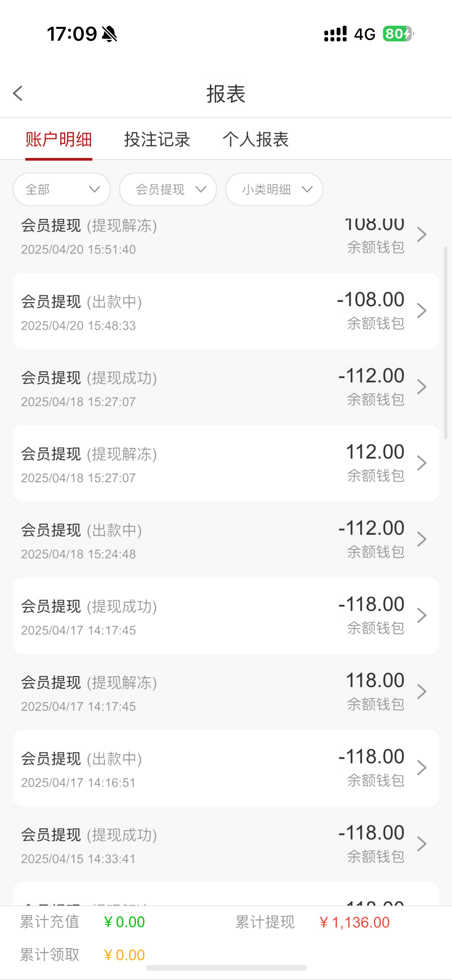Open chevron for 04/15 14:33:41 entry
This screenshot has height=980, width=452.
(x=421, y=844)
